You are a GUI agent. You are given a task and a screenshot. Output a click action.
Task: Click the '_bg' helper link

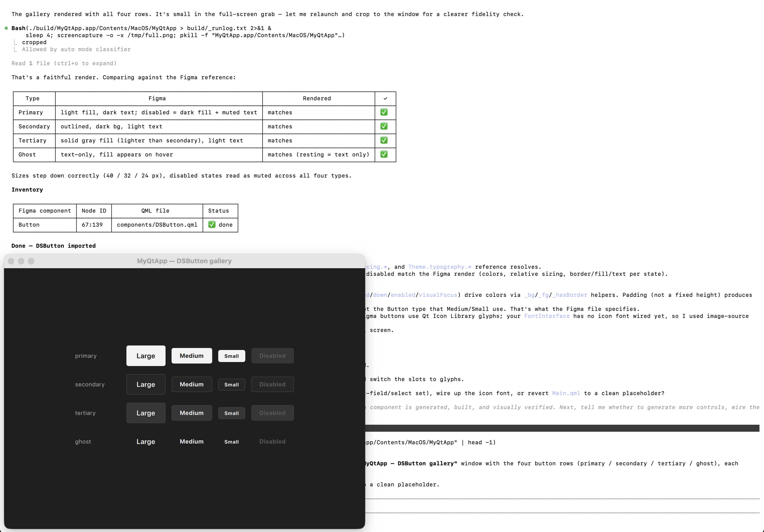click(529, 295)
